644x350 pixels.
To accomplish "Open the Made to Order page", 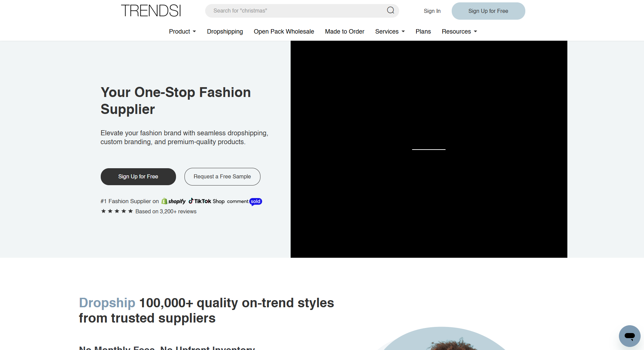I will (345, 32).
